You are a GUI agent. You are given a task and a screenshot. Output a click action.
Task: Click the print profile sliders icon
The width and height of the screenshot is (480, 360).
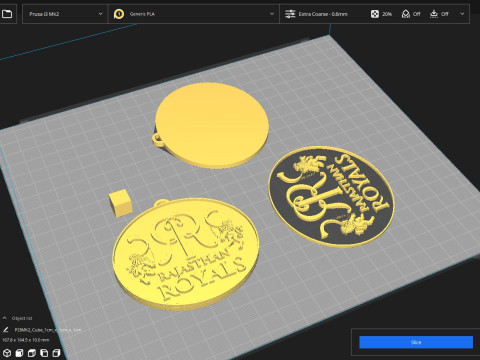290,14
